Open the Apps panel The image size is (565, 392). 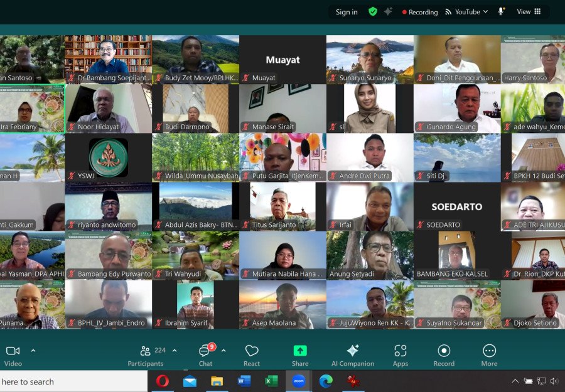pyautogui.click(x=401, y=355)
